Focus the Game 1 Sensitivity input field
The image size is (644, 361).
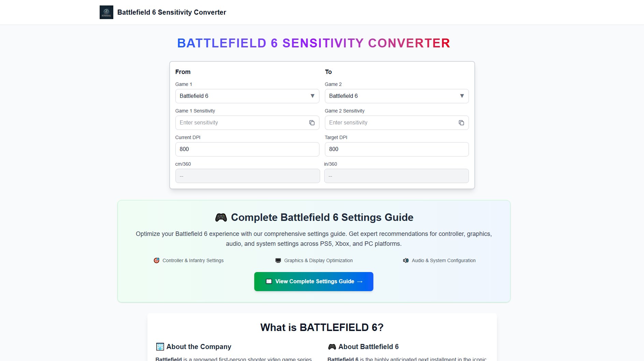tap(241, 123)
